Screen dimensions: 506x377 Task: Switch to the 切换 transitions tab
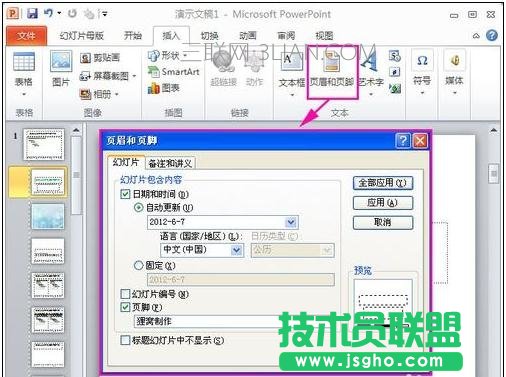click(210, 36)
